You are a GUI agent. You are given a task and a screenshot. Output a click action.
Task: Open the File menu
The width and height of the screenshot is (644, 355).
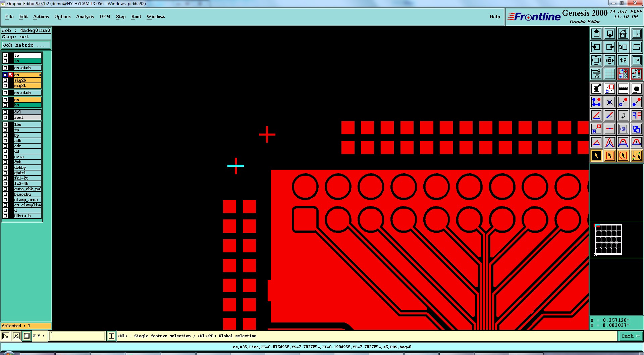(9, 16)
